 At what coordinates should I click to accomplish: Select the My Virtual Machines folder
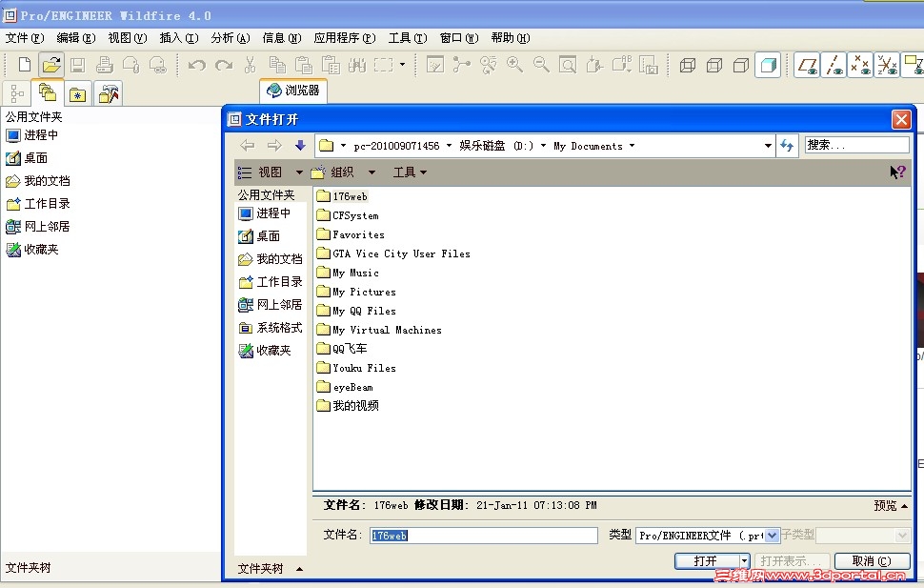(x=379, y=330)
